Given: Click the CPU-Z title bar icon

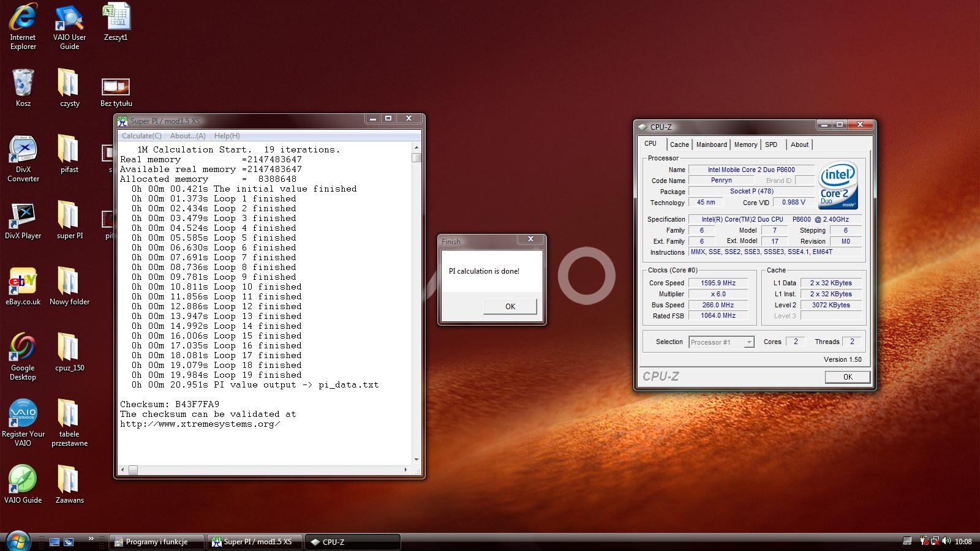Looking at the screenshot, I should point(643,127).
